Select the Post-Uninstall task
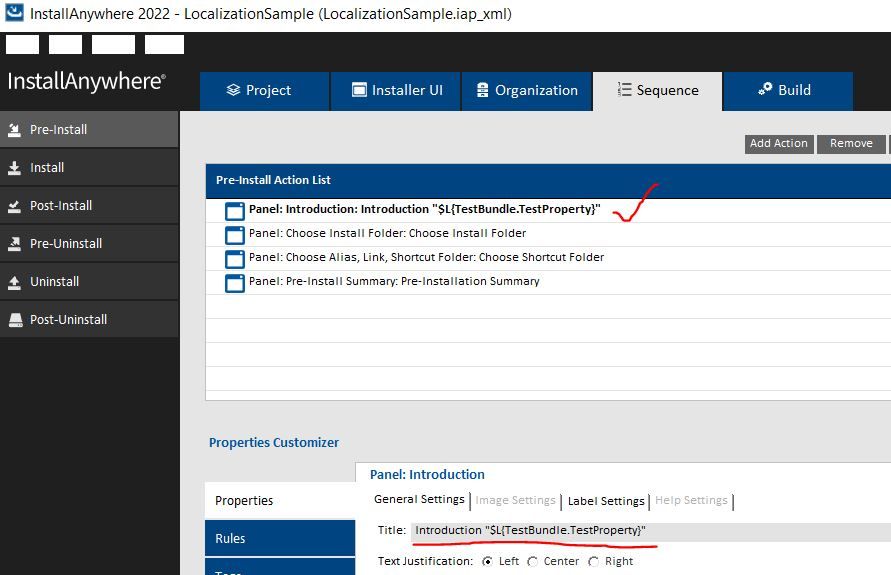The image size is (891, 575). point(89,320)
